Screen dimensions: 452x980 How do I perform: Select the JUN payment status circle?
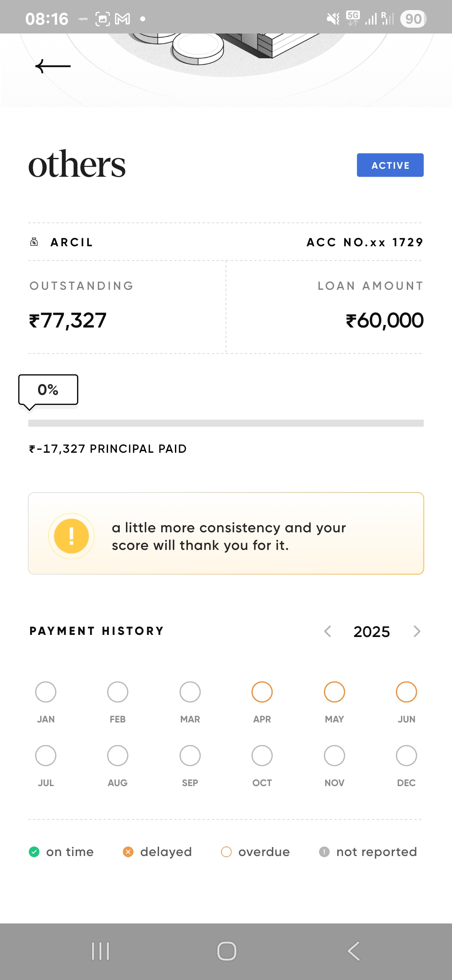pyautogui.click(x=406, y=692)
